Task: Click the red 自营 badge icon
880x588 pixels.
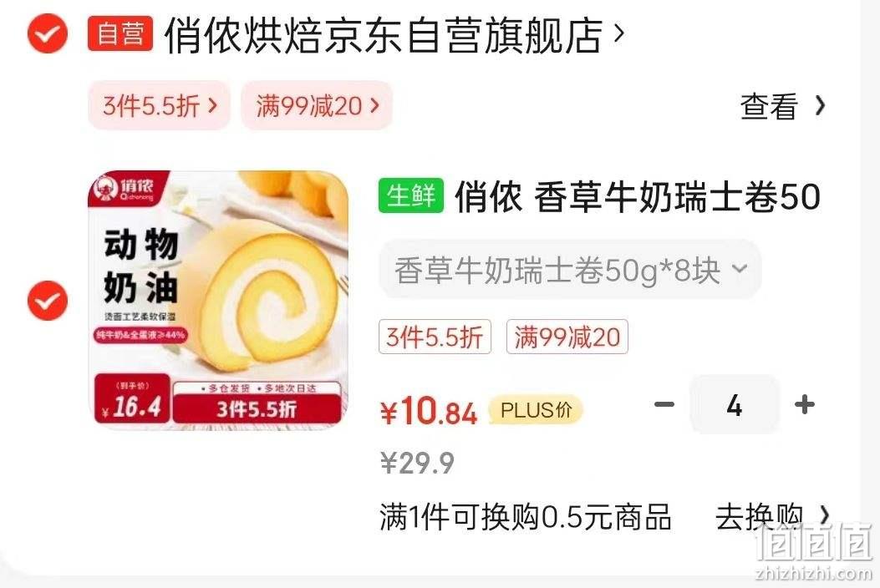Action: coord(120,33)
